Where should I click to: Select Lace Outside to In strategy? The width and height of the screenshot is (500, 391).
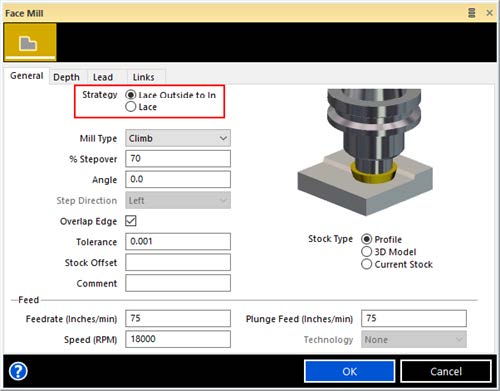click(x=131, y=95)
